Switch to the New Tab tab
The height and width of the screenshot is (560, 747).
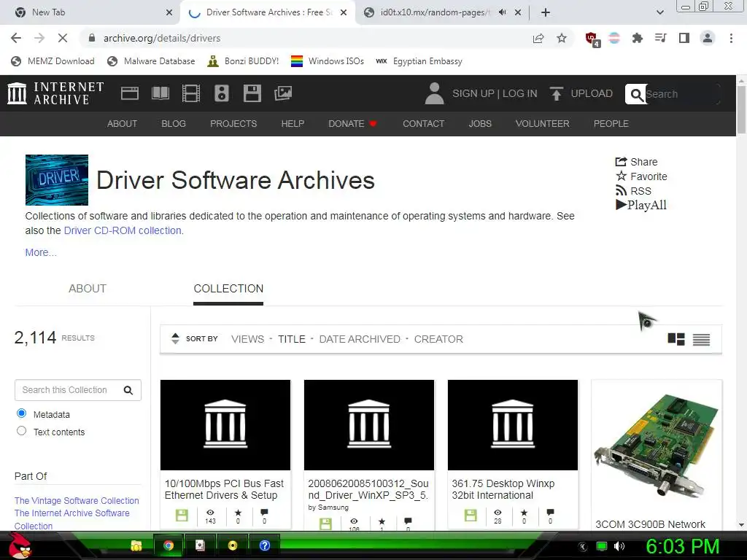[90, 12]
